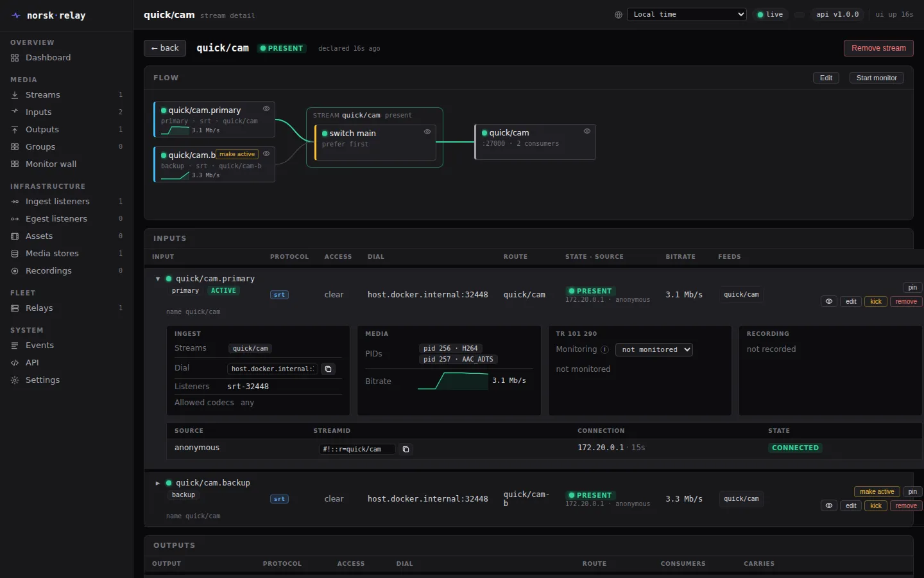
Task: Expand the quick/cam.backup input row
Action: point(158,483)
